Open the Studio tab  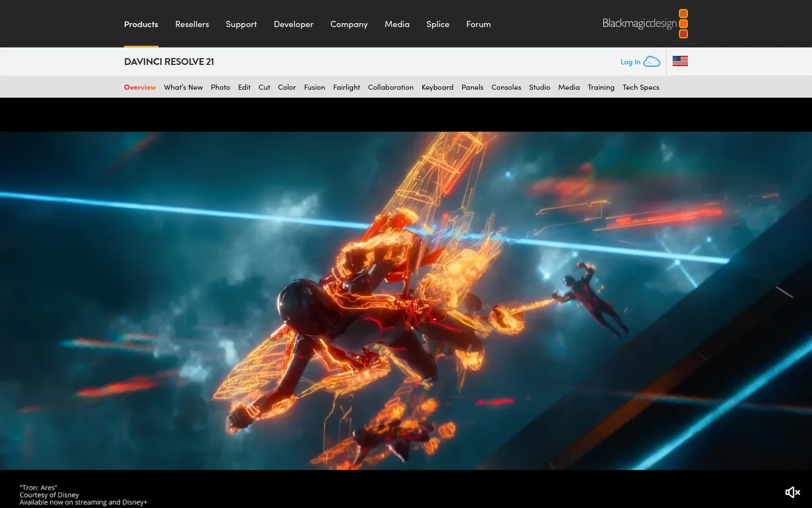point(540,87)
